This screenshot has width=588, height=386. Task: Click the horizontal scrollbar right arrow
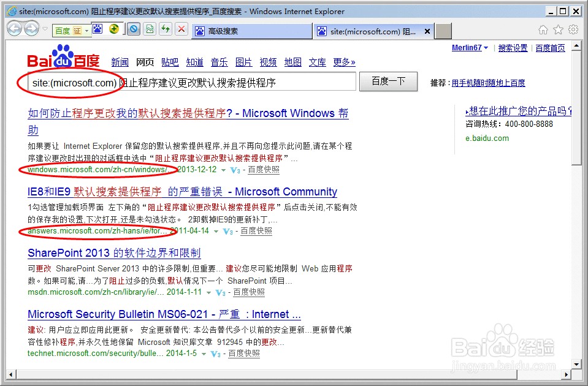pos(567,374)
